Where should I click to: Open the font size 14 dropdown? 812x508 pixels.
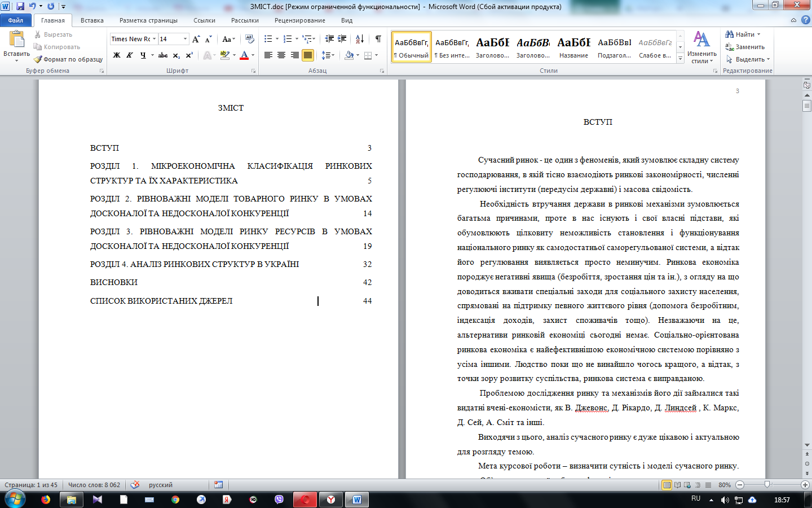[x=173, y=39]
